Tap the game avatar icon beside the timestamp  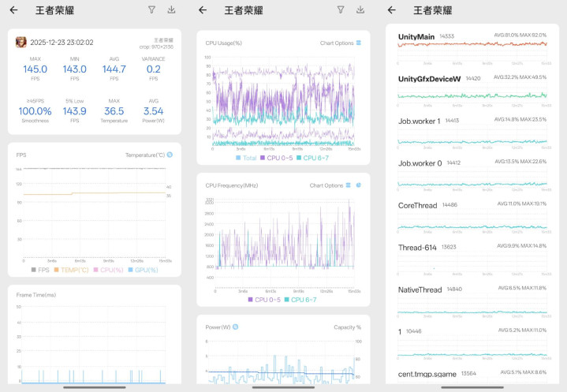(x=21, y=43)
